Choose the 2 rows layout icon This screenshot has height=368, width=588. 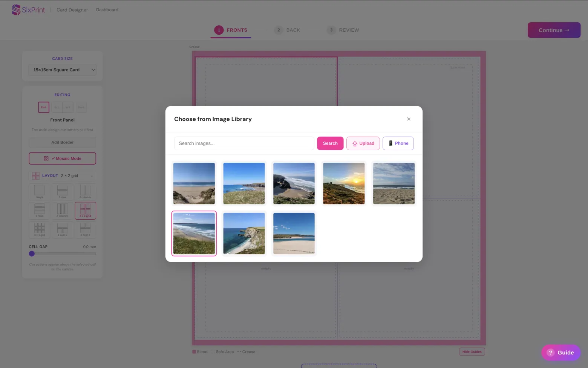tap(63, 192)
